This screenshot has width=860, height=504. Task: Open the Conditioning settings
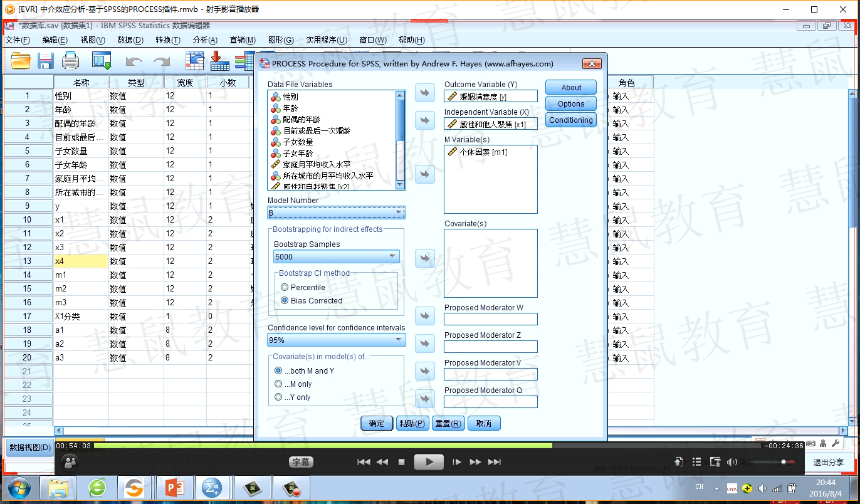tap(571, 120)
